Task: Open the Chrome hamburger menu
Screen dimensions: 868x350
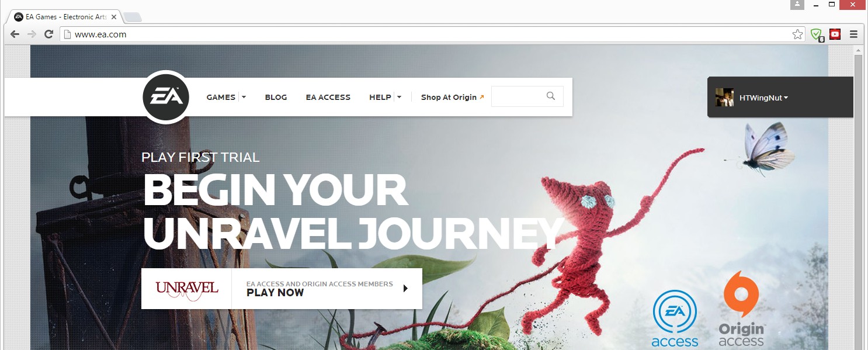Action: (x=853, y=34)
